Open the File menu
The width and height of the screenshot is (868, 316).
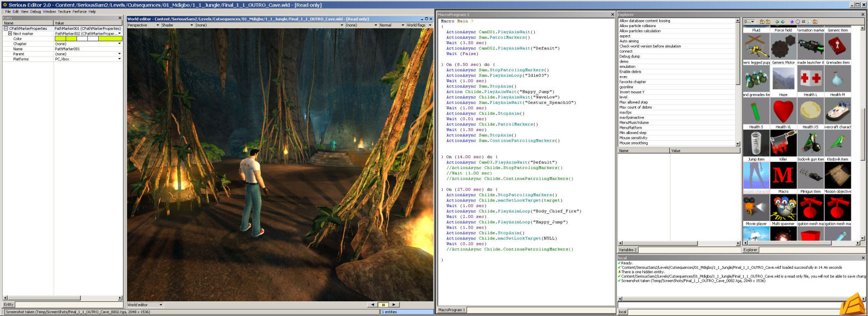pos(8,11)
